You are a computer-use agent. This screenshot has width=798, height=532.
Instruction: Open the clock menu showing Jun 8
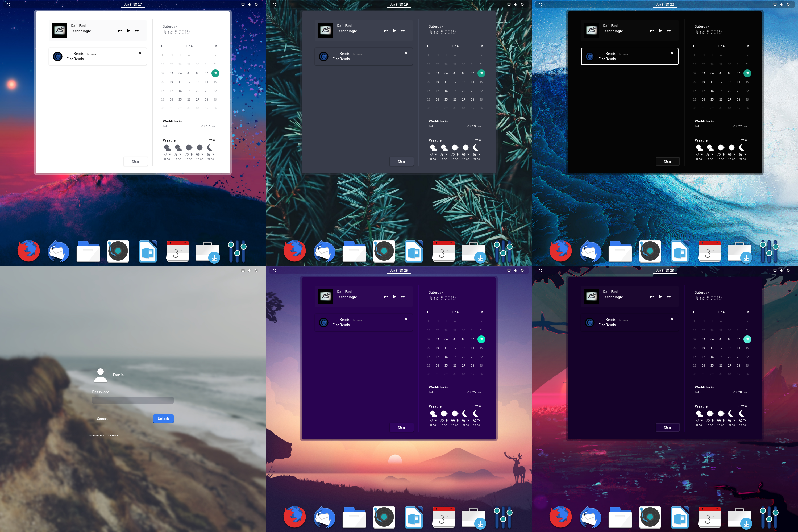(x=133, y=5)
